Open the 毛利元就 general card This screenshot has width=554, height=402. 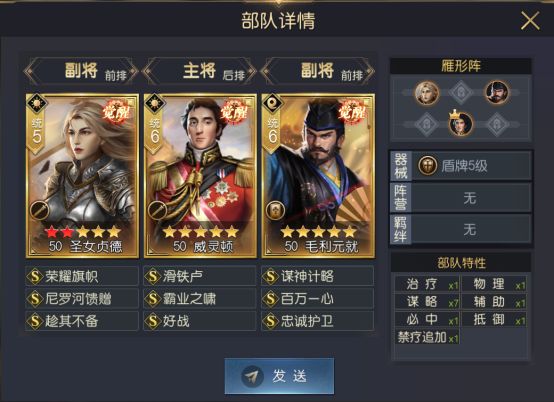pyautogui.click(x=318, y=176)
